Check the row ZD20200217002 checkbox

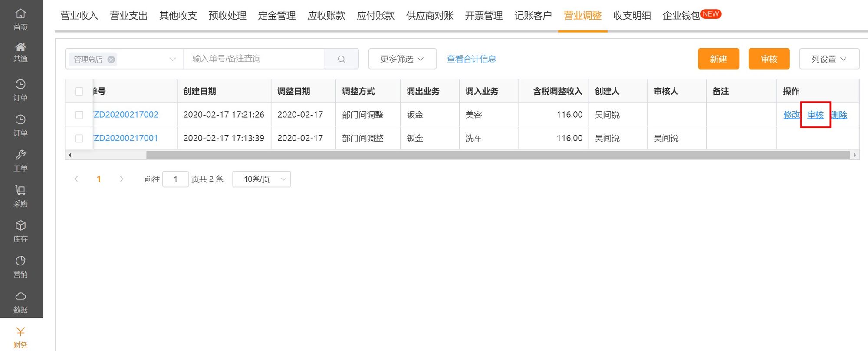[x=79, y=115]
